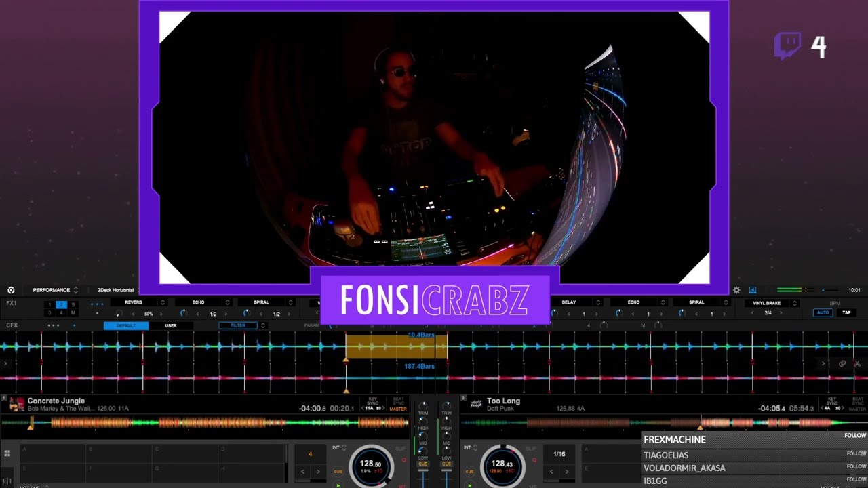Follow VOLADORMIR_AKASA in the overlay list
The image size is (868, 488).
click(x=856, y=466)
